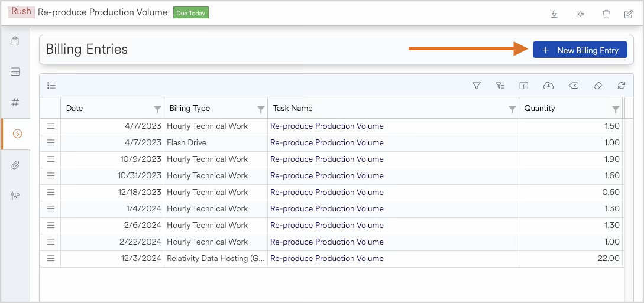
Task: Open row menu for 2/22/2024 entry
Action: (50, 242)
